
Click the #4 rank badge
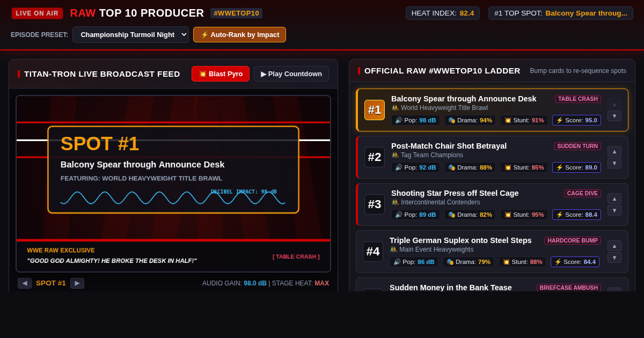coord(373,252)
